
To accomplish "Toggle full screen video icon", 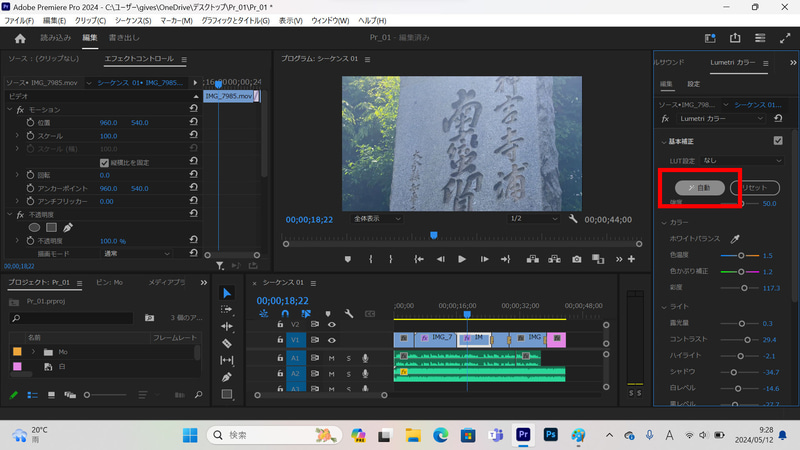I will pos(785,38).
